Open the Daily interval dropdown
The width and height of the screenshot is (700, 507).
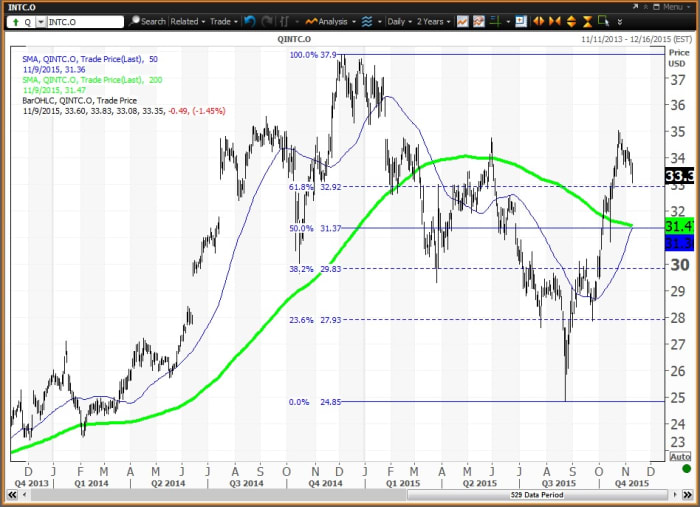coord(400,21)
